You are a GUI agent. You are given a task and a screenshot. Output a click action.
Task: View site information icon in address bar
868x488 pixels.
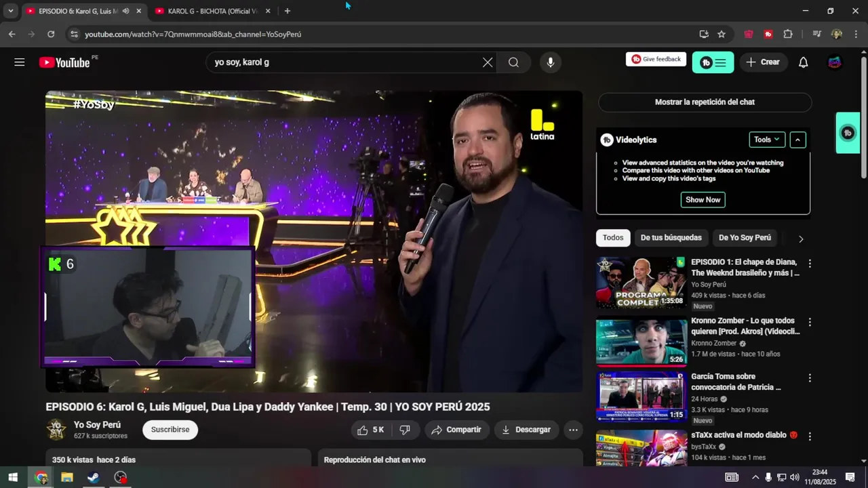point(74,34)
